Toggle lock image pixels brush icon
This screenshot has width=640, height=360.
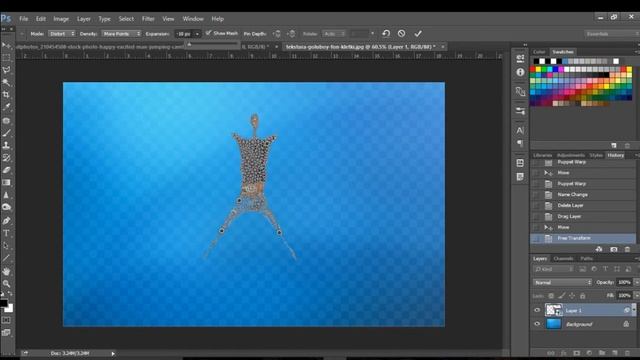pyautogui.click(x=562, y=296)
